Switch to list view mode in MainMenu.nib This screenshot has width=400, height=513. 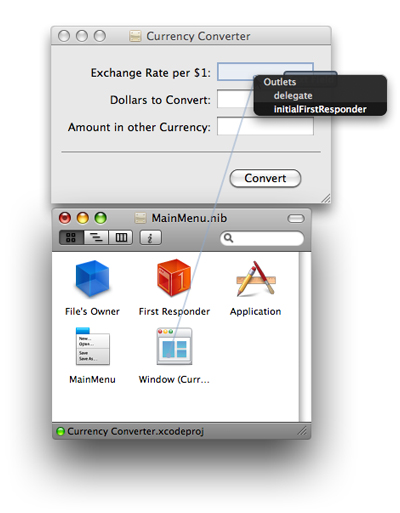click(x=96, y=238)
